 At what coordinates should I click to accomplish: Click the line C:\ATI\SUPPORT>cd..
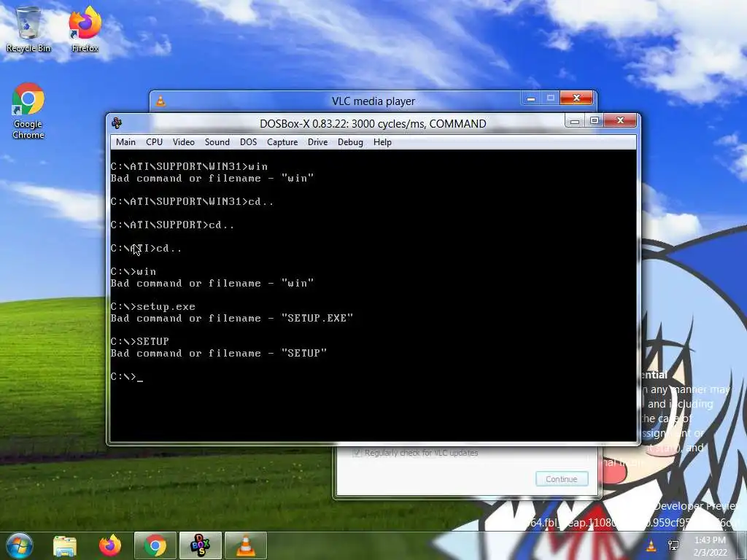tap(172, 225)
